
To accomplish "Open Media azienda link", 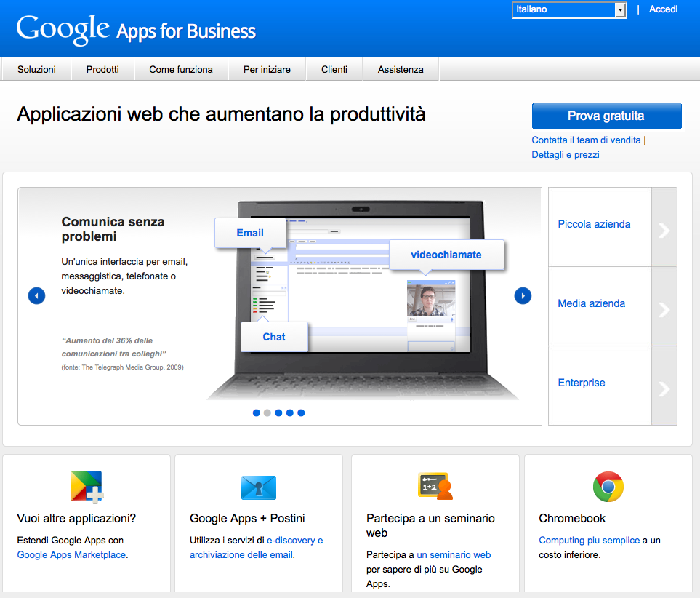I will click(592, 303).
